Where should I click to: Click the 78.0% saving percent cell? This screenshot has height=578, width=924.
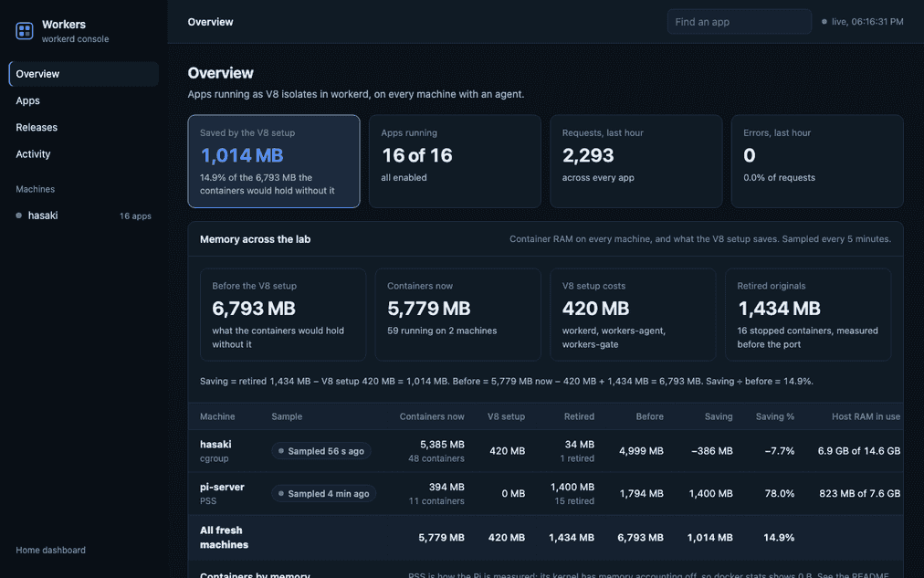tap(780, 494)
